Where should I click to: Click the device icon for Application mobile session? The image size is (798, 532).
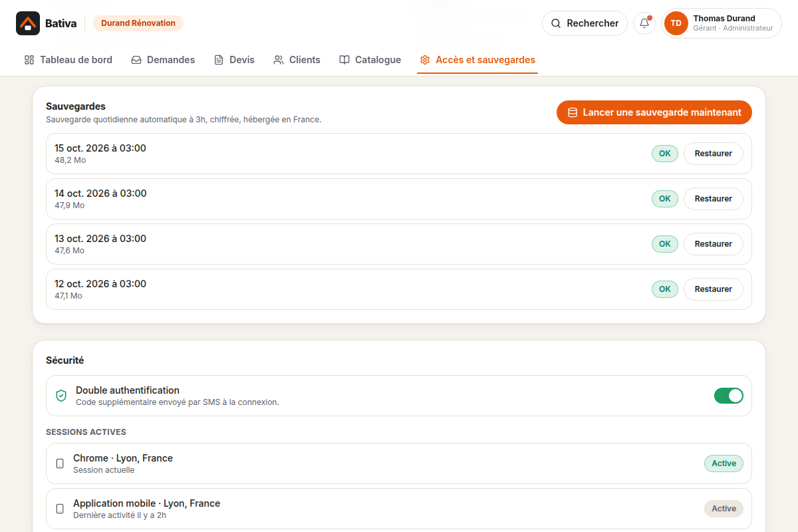click(60, 509)
